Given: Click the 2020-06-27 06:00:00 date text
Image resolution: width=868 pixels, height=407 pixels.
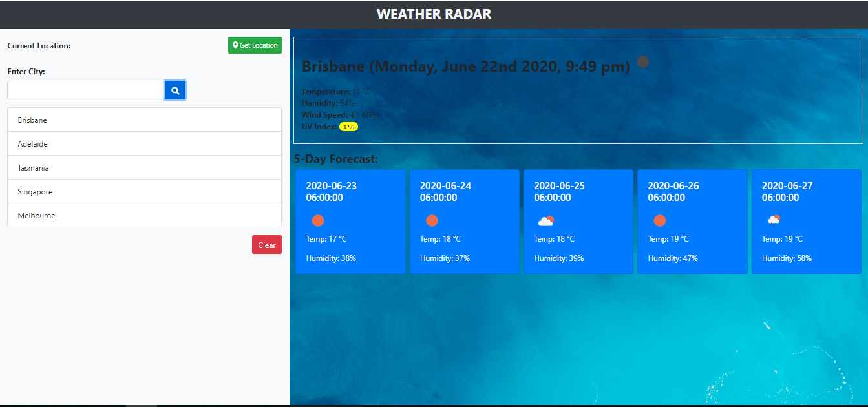Looking at the screenshot, I should [x=787, y=192].
